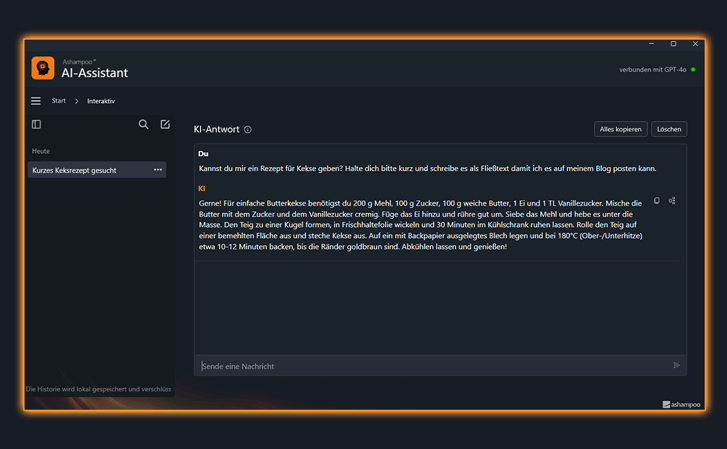Viewport: 727px width, 449px height.
Task: Select Kurzes Keksrezept gesucht chat entry
Action: click(x=97, y=170)
